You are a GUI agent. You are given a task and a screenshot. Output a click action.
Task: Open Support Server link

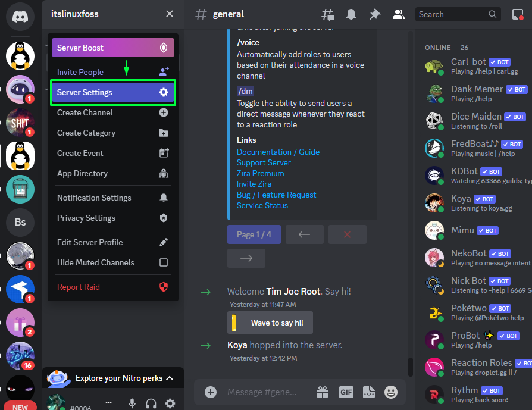[264, 162]
